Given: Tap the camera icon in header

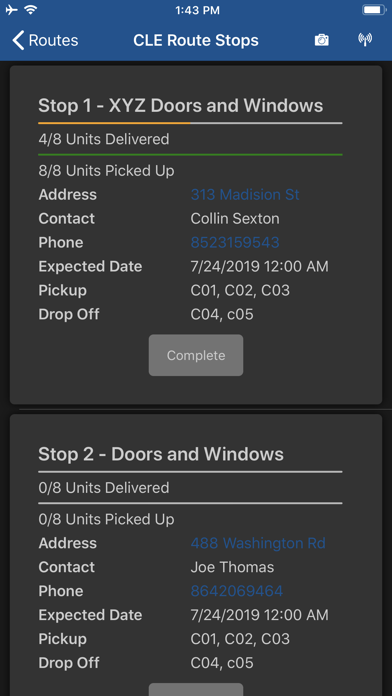Looking at the screenshot, I should (321, 40).
